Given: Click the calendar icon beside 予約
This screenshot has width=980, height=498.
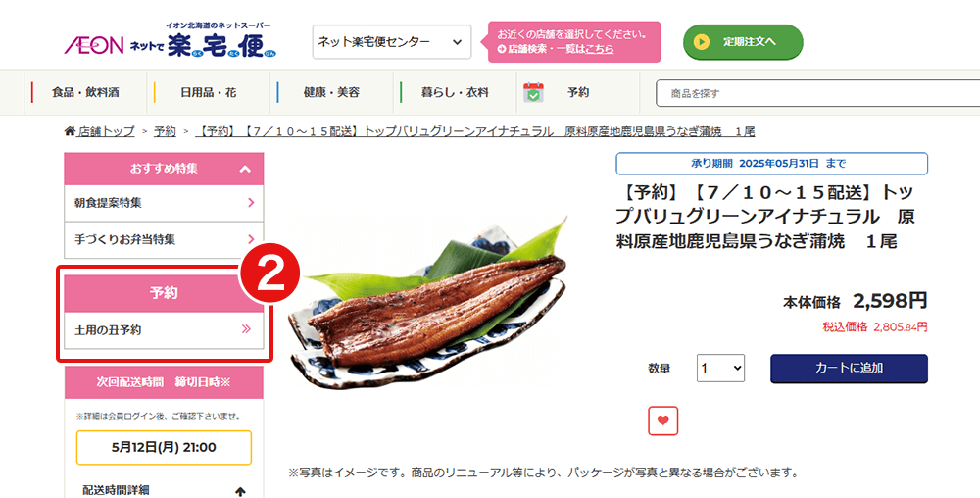Looking at the screenshot, I should click(533, 92).
